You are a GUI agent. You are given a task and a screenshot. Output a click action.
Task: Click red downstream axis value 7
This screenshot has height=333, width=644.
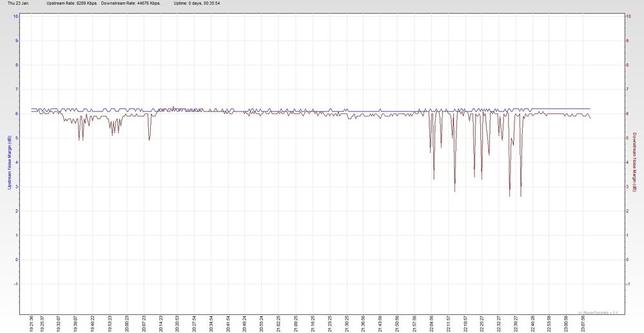pyautogui.click(x=627, y=90)
